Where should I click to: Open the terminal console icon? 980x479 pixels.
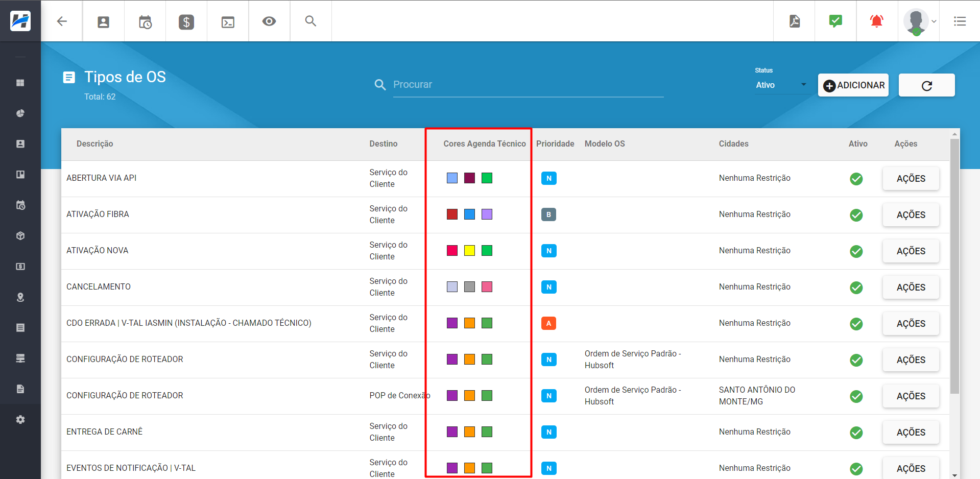tap(228, 21)
